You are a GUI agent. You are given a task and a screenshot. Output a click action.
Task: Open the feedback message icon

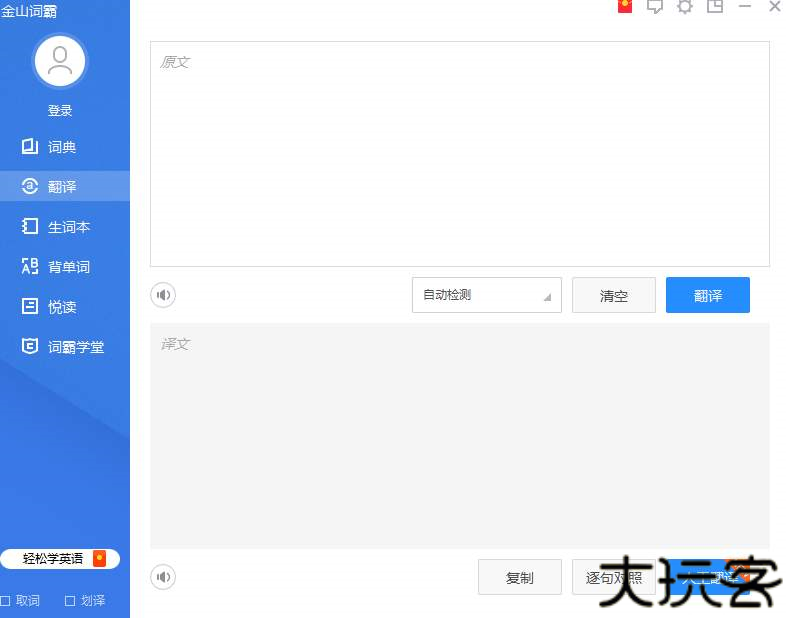pyautogui.click(x=655, y=6)
